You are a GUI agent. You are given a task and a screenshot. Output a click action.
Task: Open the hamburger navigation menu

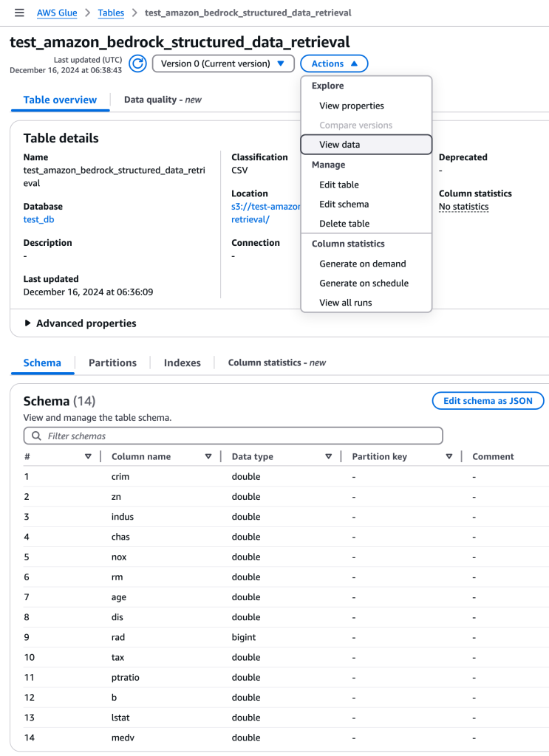coord(19,13)
